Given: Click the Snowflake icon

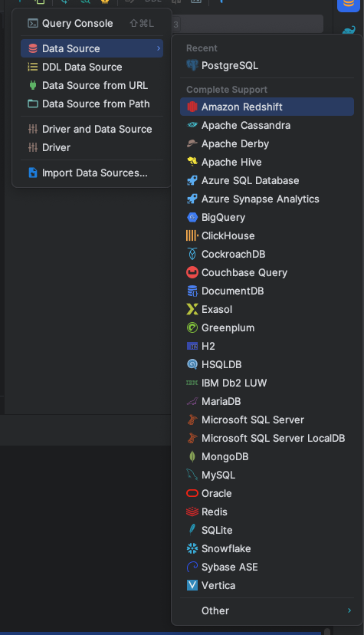Looking at the screenshot, I should tap(192, 548).
